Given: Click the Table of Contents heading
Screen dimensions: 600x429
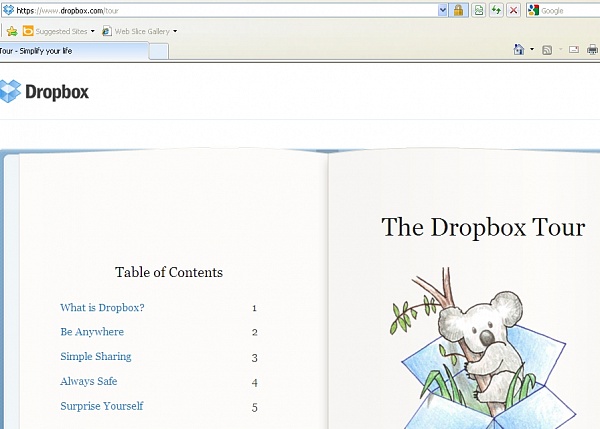Looking at the screenshot, I should 169,272.
